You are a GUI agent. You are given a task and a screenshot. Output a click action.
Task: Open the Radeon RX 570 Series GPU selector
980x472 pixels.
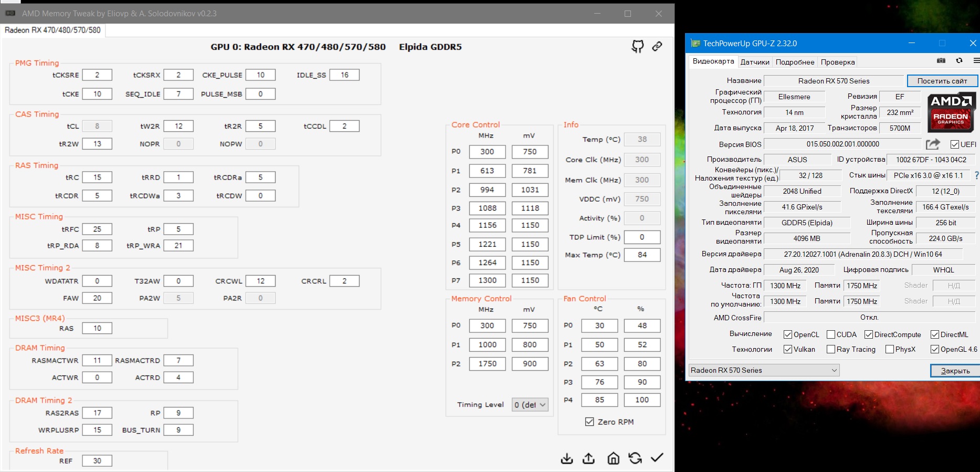click(764, 370)
